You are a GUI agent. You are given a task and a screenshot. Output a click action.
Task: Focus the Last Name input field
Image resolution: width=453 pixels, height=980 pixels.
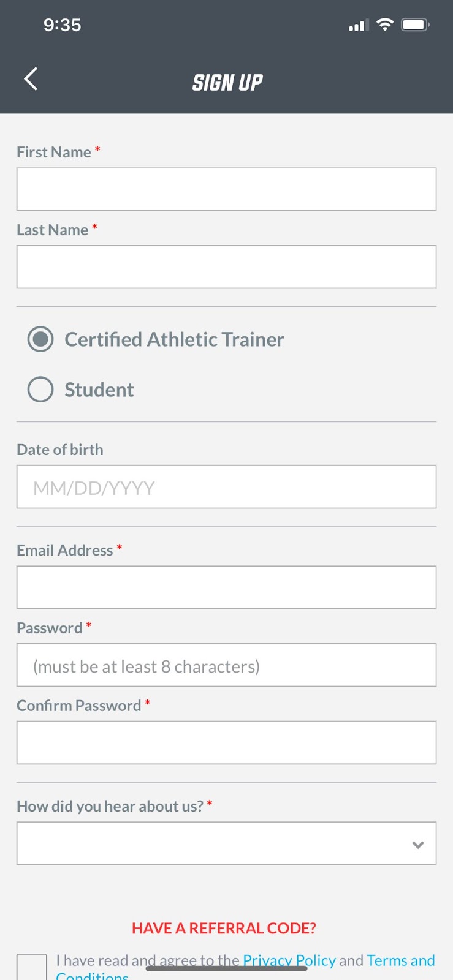[226, 267]
